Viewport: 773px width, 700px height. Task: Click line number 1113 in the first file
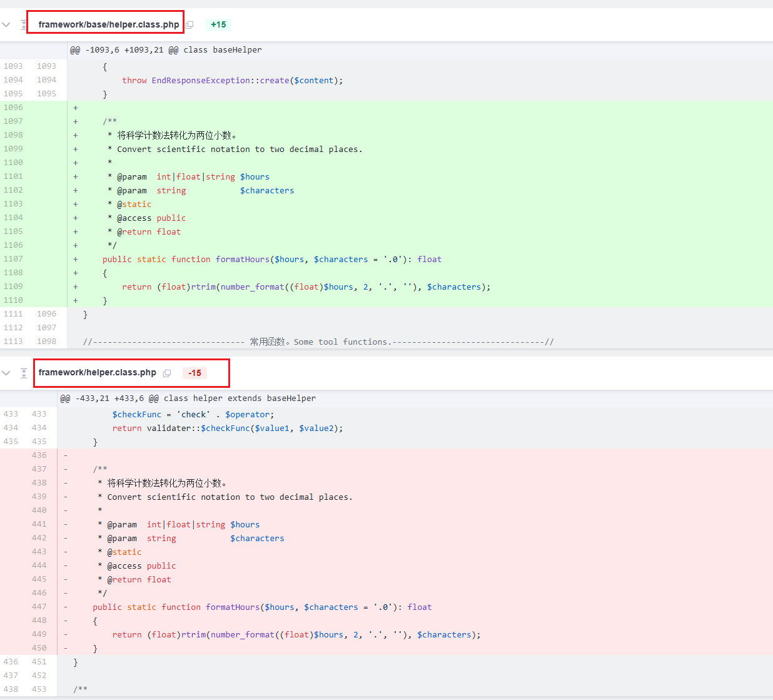pos(13,342)
